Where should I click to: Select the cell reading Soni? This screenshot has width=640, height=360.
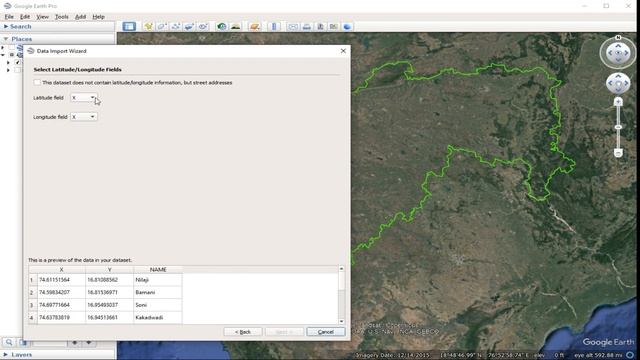click(158, 305)
